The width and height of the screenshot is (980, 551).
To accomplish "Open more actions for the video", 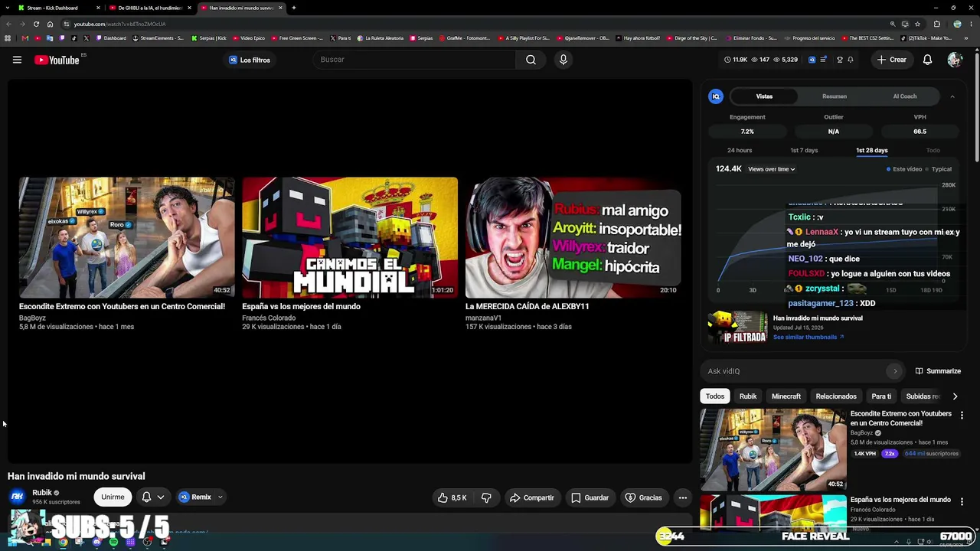I will pos(683,497).
